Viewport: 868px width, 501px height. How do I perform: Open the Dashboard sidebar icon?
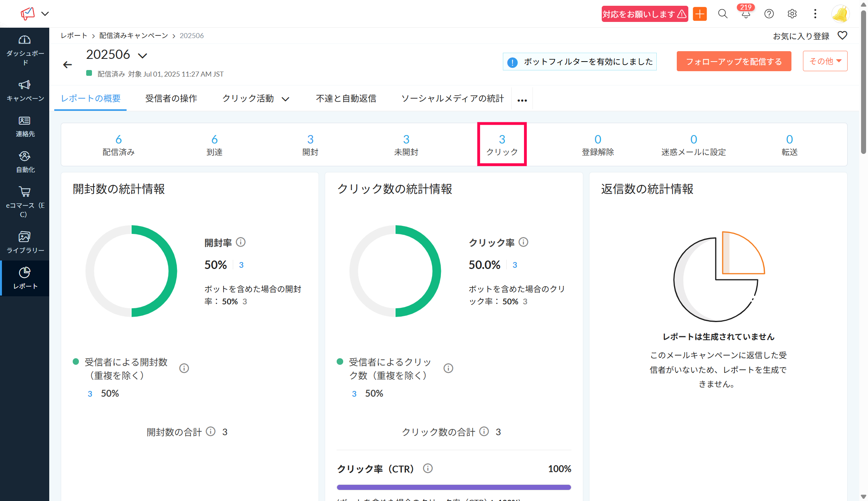pyautogui.click(x=25, y=40)
